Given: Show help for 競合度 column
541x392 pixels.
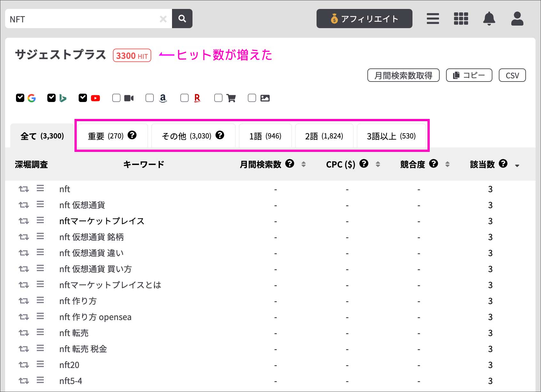Looking at the screenshot, I should (433, 164).
